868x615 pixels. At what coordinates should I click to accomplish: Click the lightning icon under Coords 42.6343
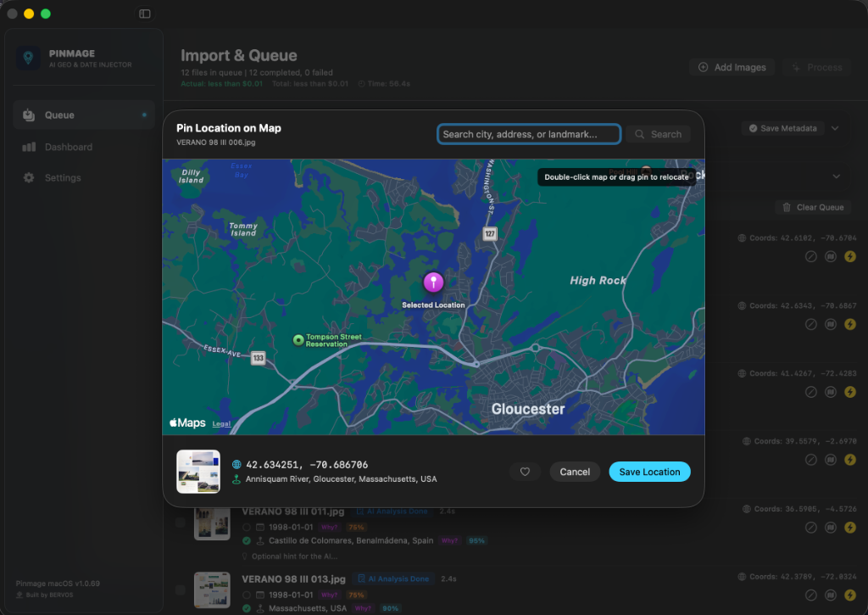(849, 324)
